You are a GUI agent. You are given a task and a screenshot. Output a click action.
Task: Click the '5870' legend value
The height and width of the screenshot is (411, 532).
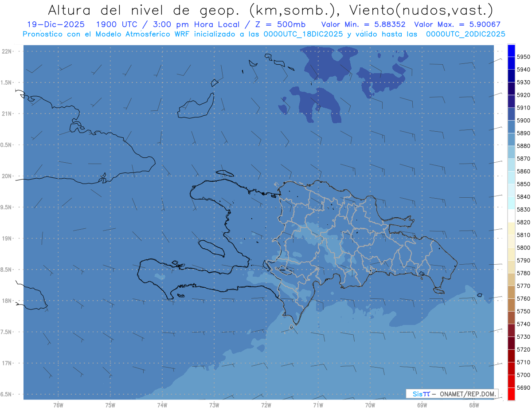523,159
